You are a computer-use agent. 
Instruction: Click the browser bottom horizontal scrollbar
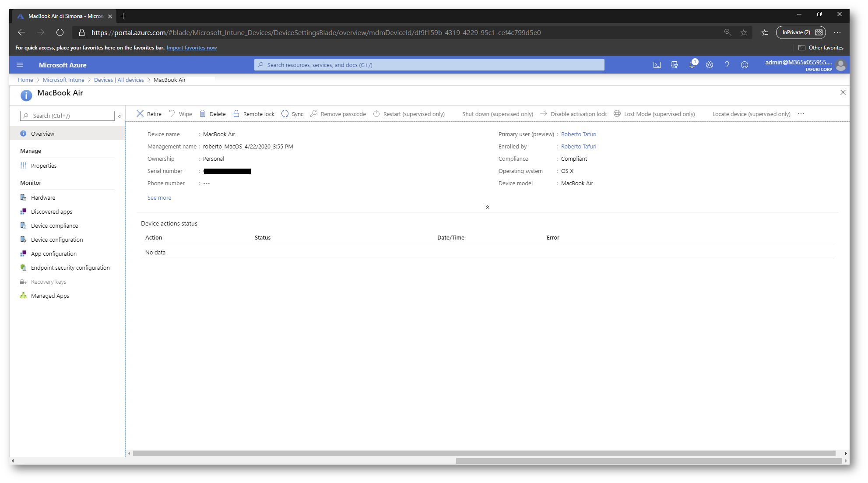[649, 461]
